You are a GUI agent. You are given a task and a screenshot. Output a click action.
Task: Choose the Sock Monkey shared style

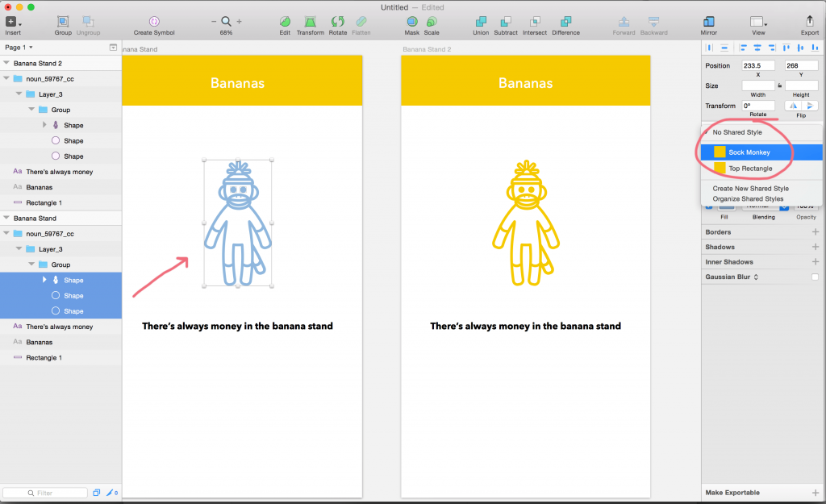point(749,152)
